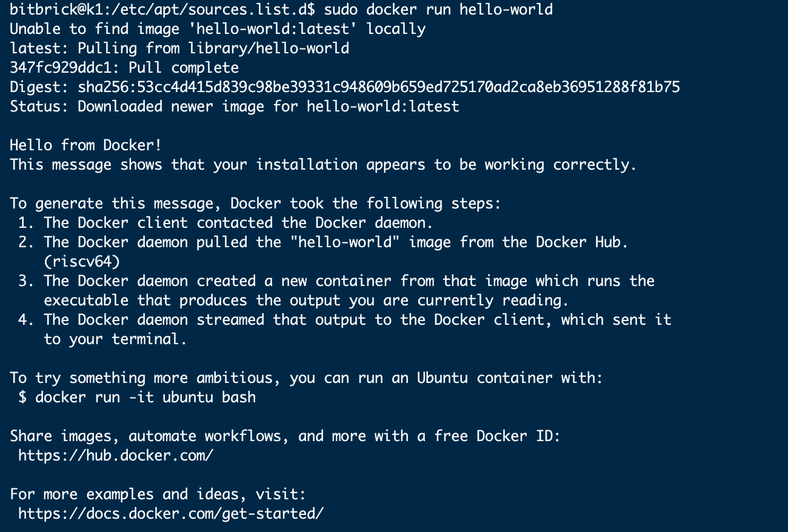
Task: Click the 'Status: Downloaded newer image' line
Action: point(235,107)
